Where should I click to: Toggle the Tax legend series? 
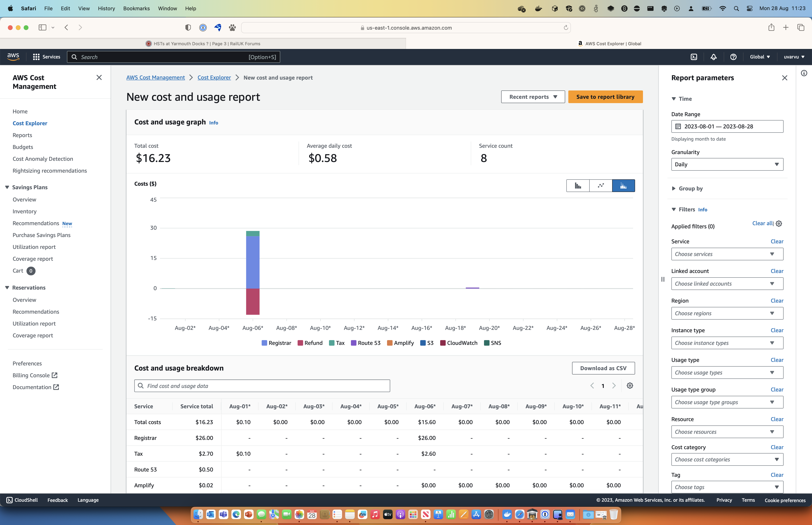pos(337,343)
